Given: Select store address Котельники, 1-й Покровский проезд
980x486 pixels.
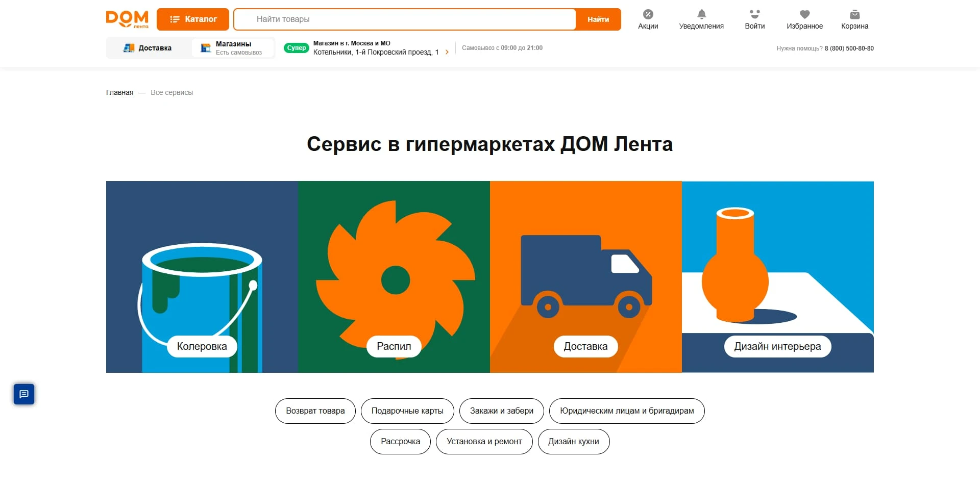Looking at the screenshot, I should tap(376, 52).
